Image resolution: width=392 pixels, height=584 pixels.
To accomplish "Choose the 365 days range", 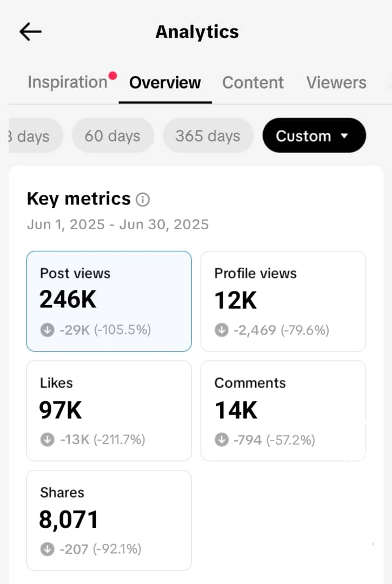I will click(208, 136).
